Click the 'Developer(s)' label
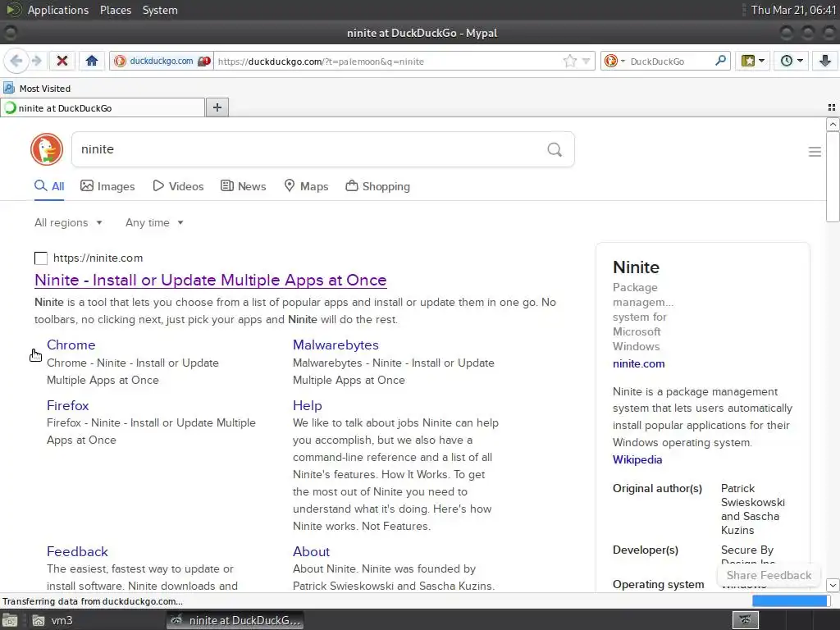The image size is (840, 630). tap(646, 550)
